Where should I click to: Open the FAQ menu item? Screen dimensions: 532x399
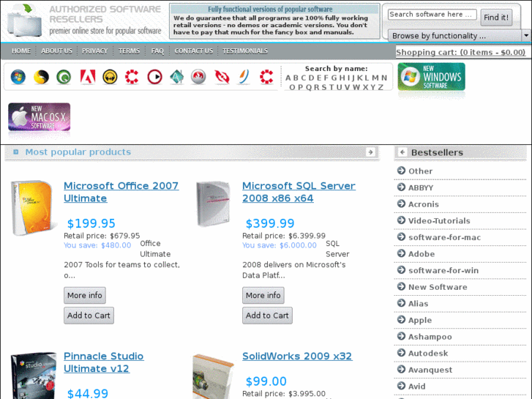157,51
